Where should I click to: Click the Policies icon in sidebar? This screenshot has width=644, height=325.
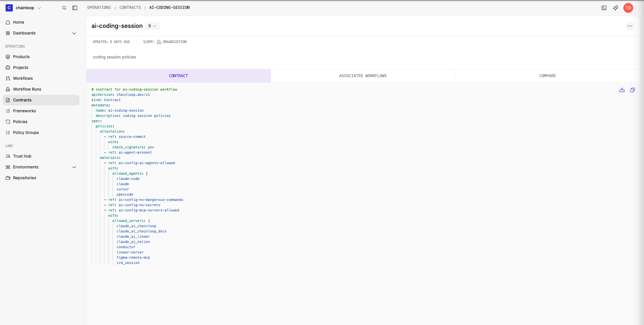tap(8, 122)
